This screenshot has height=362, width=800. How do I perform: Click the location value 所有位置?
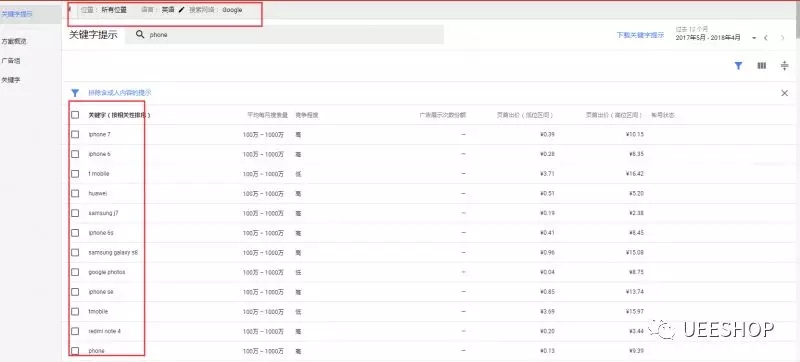pos(114,10)
